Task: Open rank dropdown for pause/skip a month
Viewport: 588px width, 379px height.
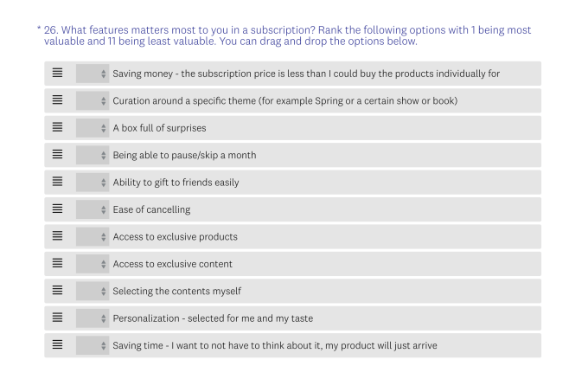Action: (x=93, y=155)
